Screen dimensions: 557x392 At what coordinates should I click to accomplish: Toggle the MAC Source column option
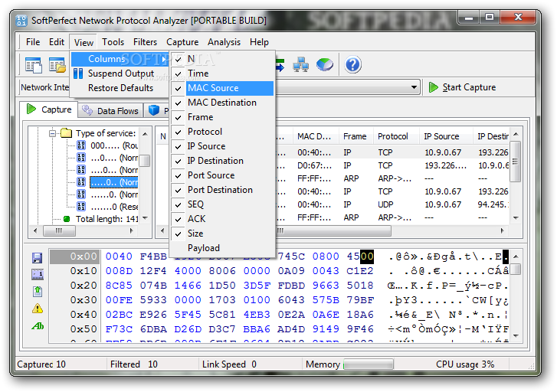[222, 88]
